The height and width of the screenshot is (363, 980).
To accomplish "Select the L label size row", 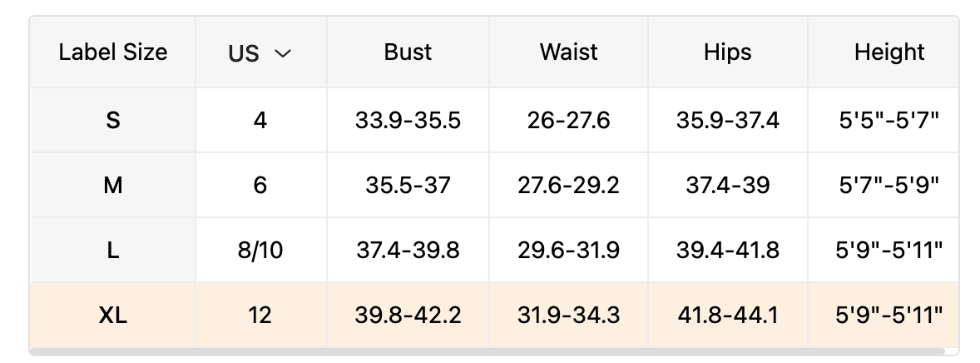I will click(113, 250).
